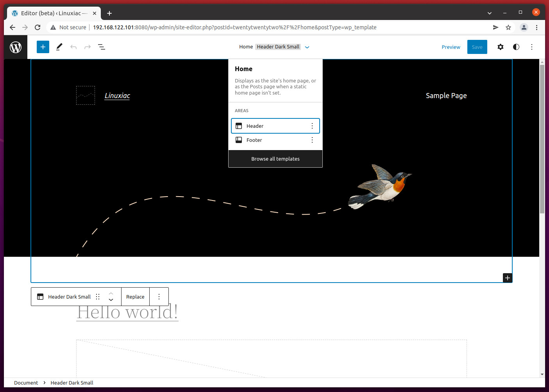Move the header block up
Viewport: 549px width, 392px height.
tap(111, 293)
